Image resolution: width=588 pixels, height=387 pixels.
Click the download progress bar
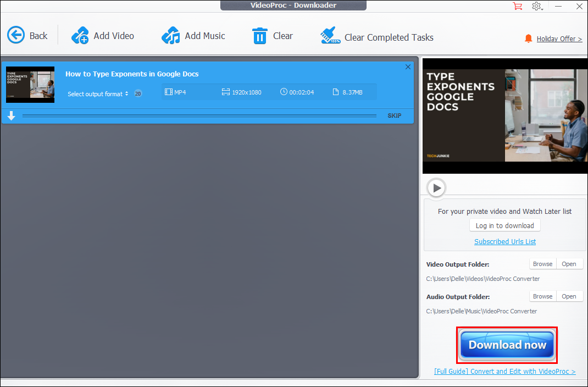point(199,116)
